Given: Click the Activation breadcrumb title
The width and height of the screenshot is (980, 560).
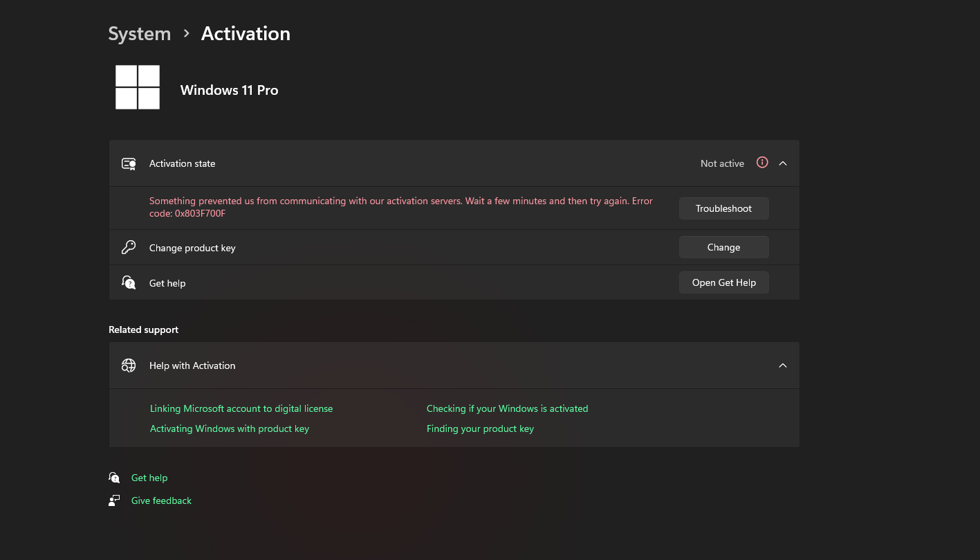Looking at the screenshot, I should [x=246, y=34].
